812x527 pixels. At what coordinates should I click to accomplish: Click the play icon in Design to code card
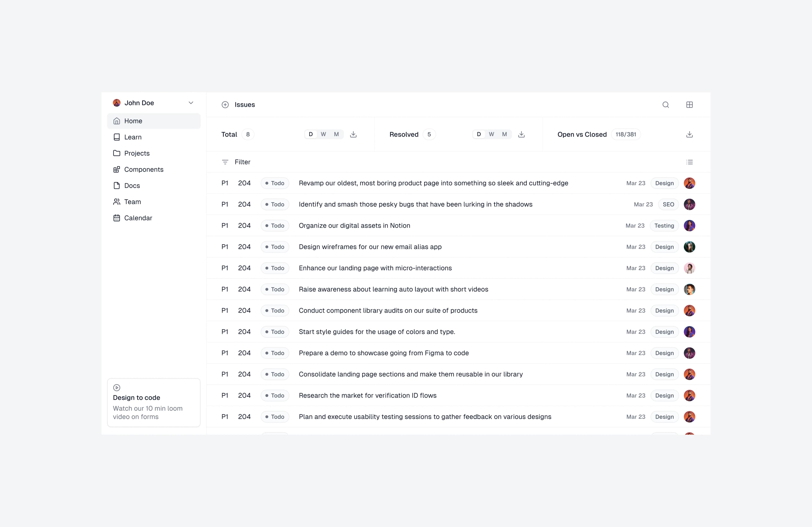tap(117, 388)
